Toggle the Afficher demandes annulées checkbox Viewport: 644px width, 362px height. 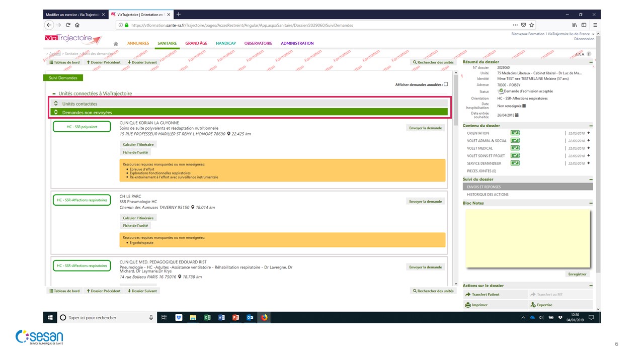tap(445, 84)
